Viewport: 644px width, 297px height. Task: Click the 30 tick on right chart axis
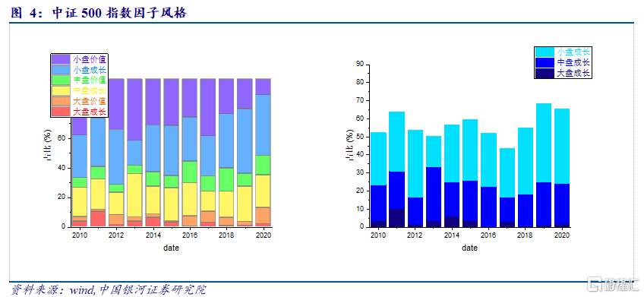pos(360,172)
